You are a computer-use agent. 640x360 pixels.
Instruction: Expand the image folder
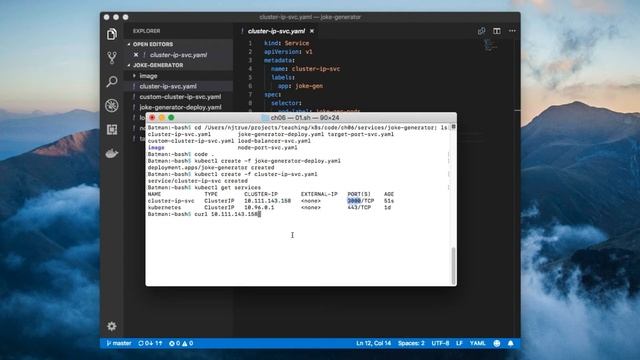(148, 76)
